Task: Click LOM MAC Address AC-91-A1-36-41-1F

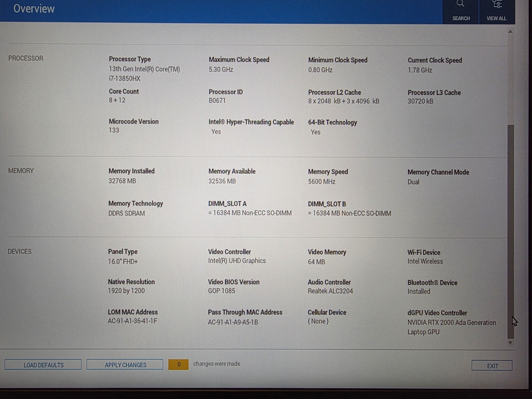Action: coord(132,321)
